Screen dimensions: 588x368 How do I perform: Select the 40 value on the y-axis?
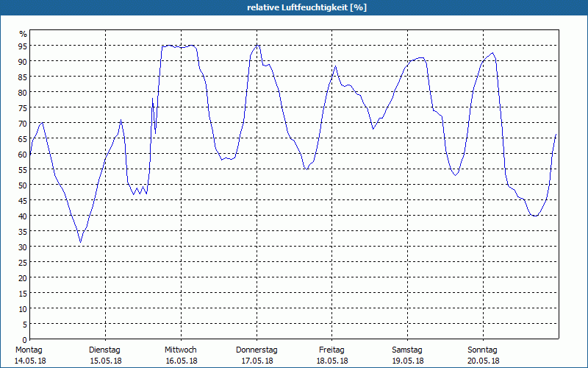coord(23,216)
